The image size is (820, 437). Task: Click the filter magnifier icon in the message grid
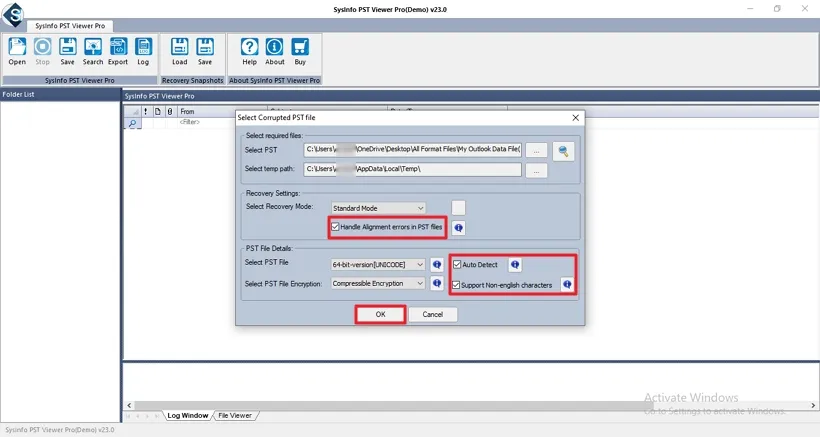click(132, 123)
